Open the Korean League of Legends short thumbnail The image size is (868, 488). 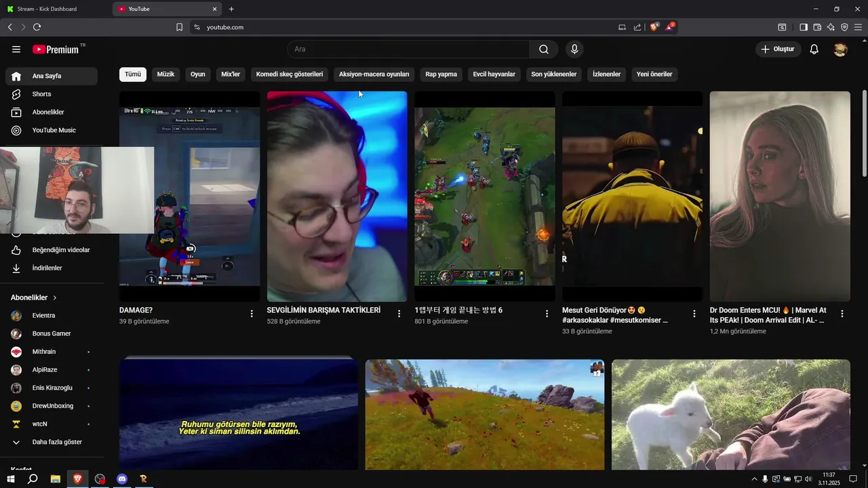click(x=485, y=197)
